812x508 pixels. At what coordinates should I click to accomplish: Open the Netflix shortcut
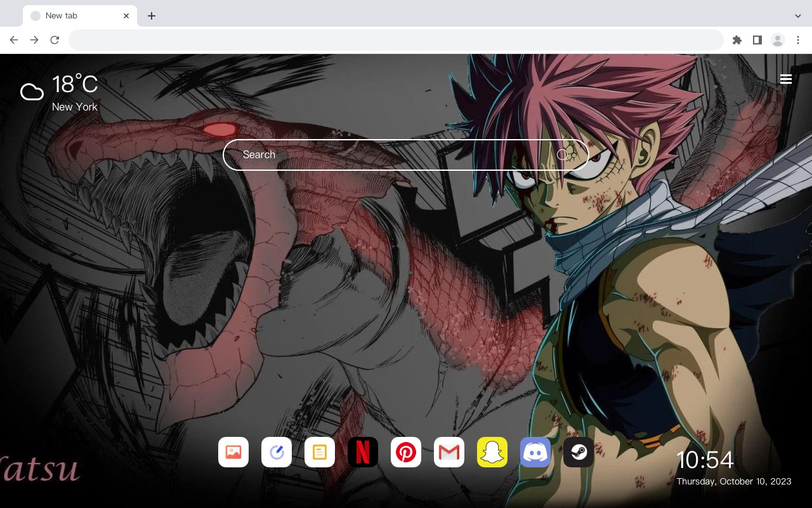pyautogui.click(x=363, y=452)
